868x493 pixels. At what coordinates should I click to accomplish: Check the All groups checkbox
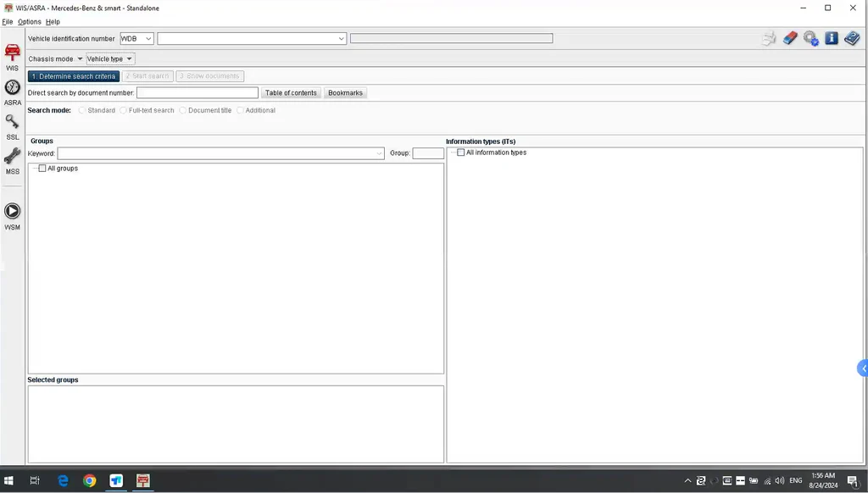(42, 169)
